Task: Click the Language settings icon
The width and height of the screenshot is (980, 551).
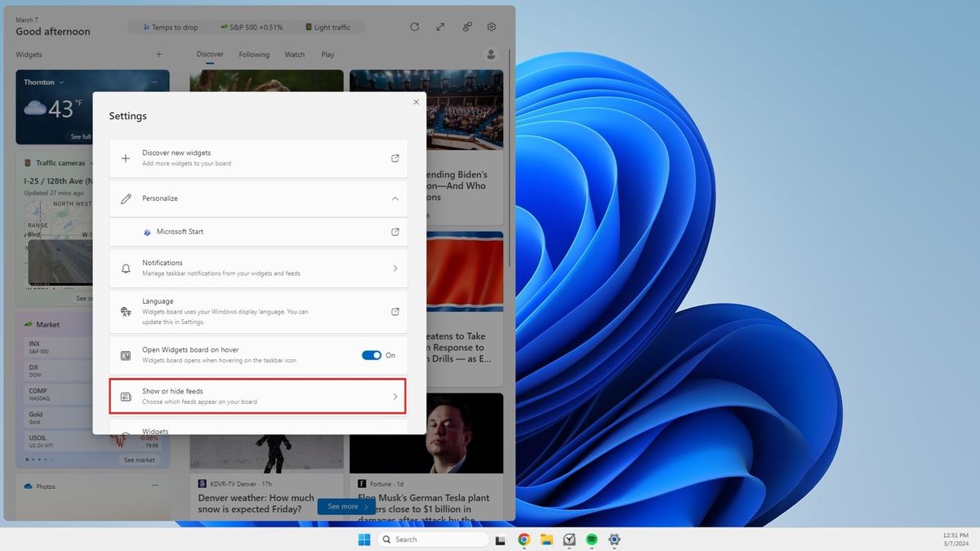Action: (126, 311)
